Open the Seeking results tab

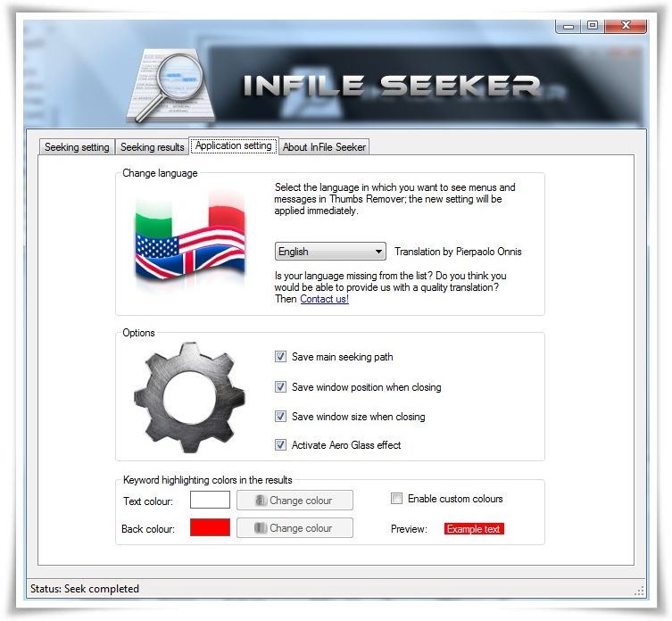152,147
